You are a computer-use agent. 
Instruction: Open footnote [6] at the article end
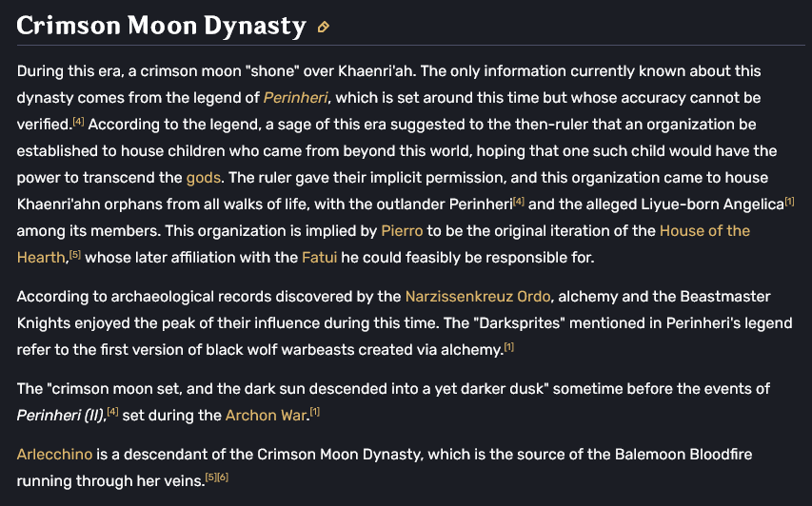[x=223, y=477]
